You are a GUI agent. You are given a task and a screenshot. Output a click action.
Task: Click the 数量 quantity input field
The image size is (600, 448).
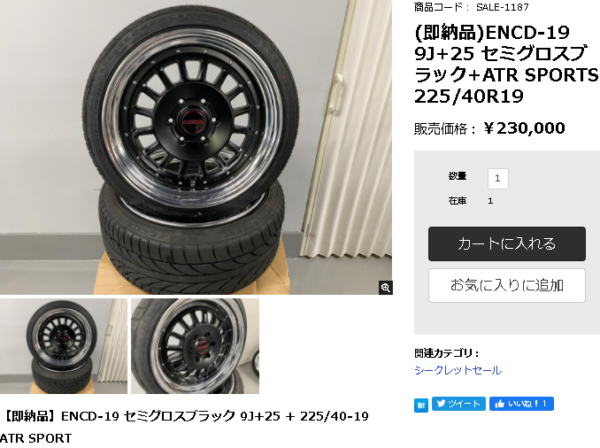(x=498, y=178)
